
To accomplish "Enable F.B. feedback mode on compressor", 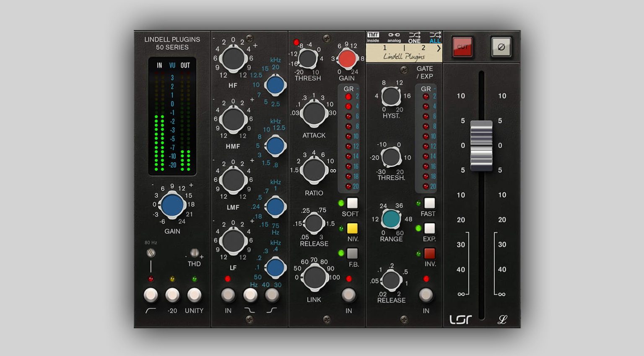I will tap(352, 254).
